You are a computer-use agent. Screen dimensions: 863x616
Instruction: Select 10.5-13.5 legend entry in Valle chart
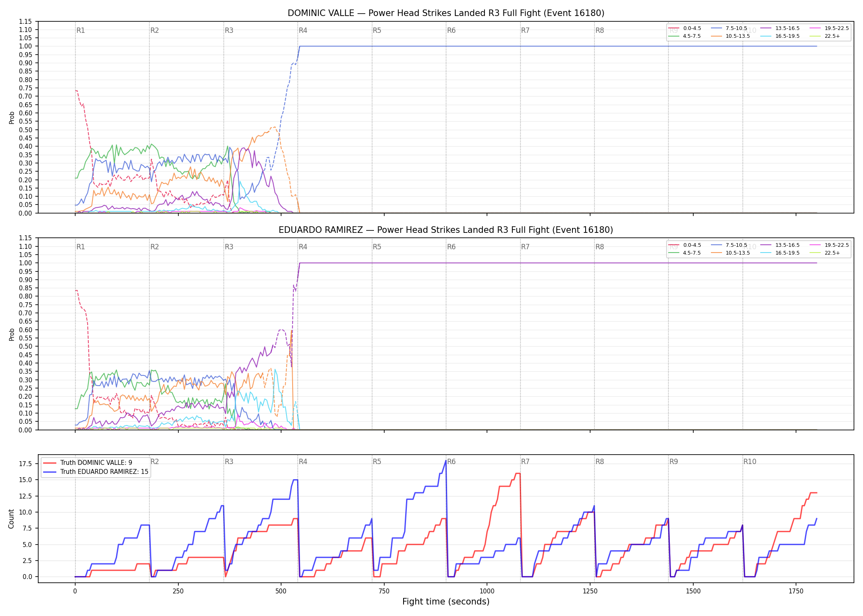[x=731, y=36]
